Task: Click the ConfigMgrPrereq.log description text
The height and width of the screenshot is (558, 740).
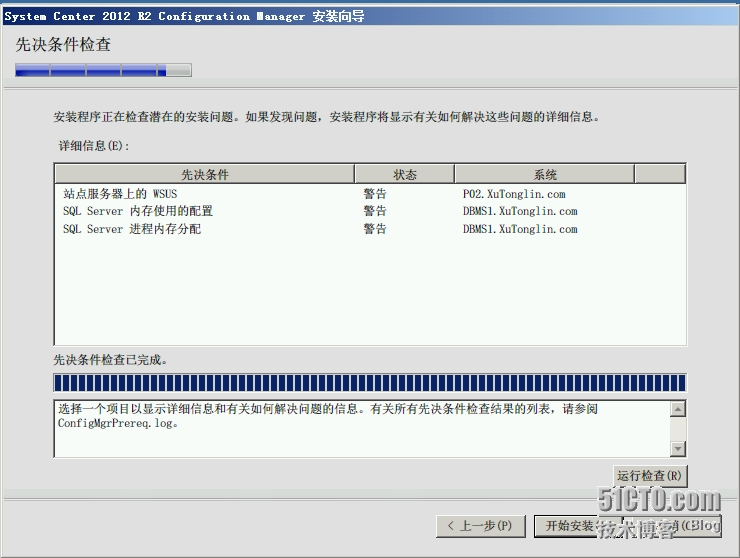Action: [x=328, y=416]
